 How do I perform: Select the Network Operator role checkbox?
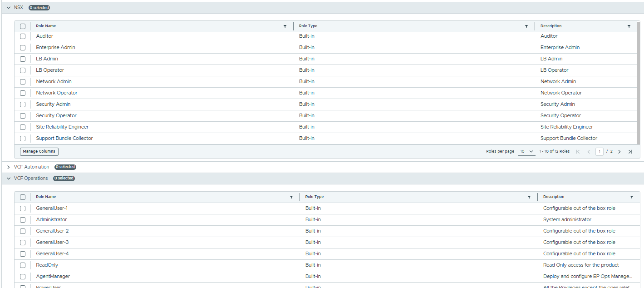coord(23,93)
